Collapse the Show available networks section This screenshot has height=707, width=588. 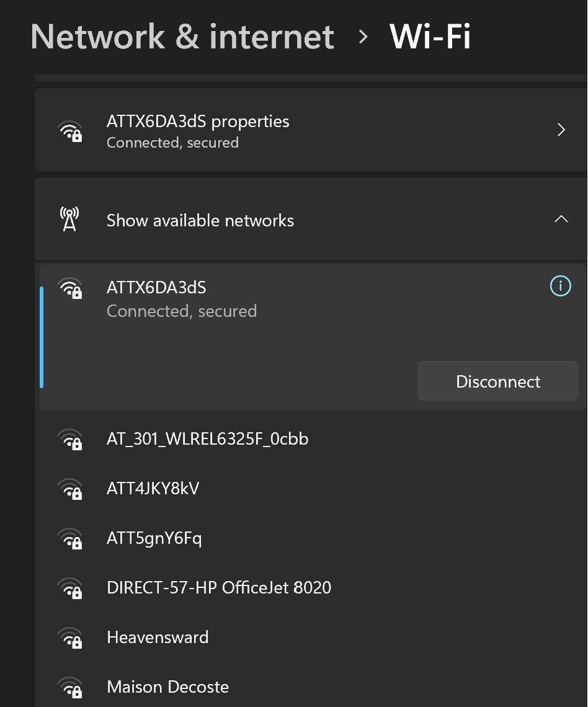coord(561,219)
